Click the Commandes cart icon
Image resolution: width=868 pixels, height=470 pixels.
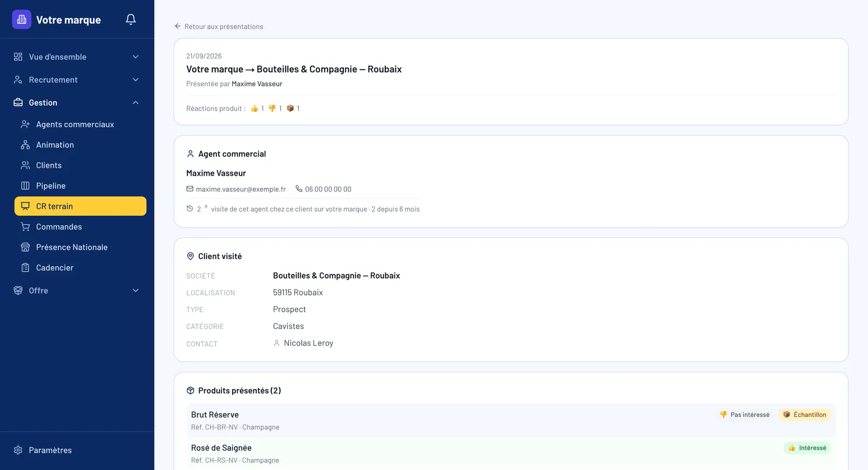(x=25, y=227)
